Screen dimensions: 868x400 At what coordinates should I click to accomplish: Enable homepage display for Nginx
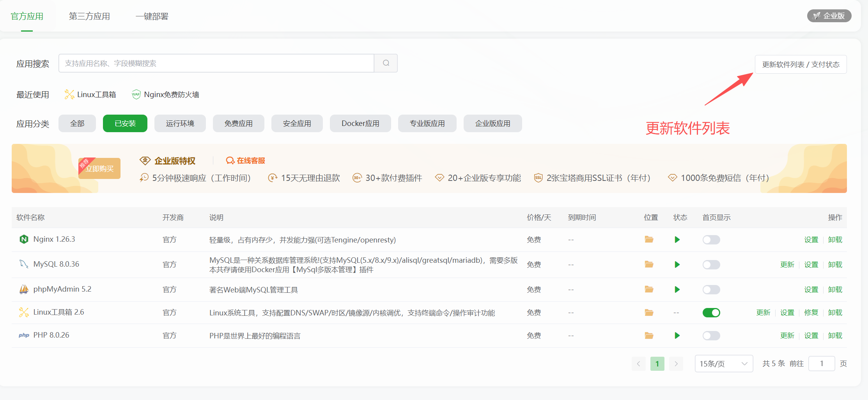coord(711,239)
